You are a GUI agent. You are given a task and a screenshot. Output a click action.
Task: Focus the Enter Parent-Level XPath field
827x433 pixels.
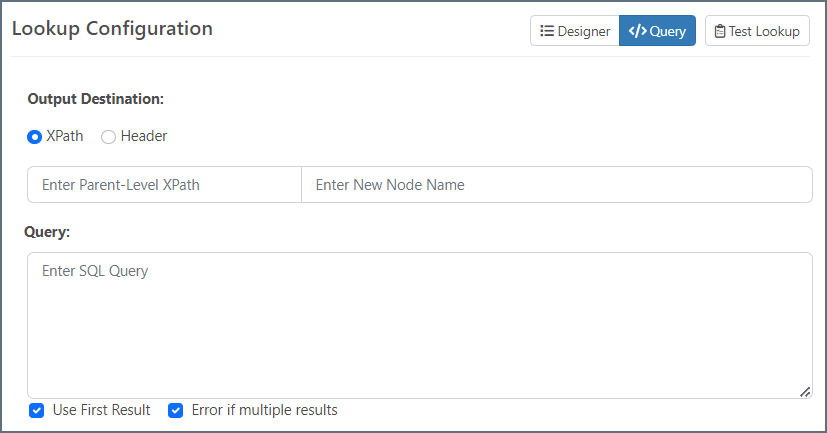tap(164, 185)
